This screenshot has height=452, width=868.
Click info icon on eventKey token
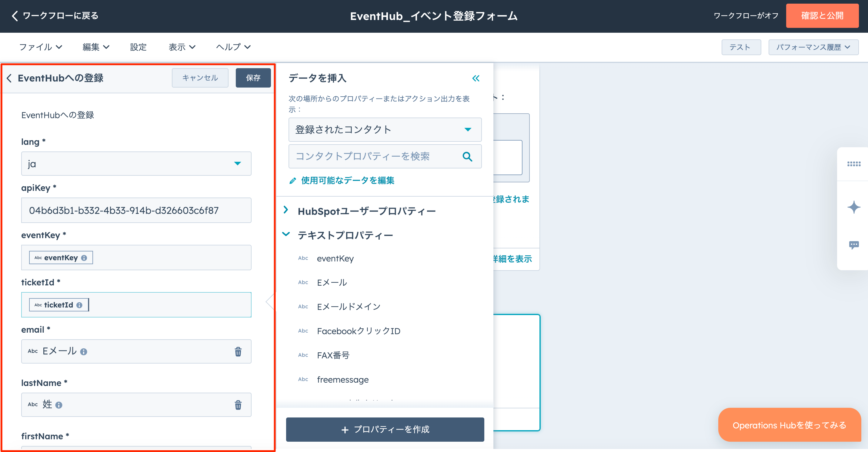pyautogui.click(x=84, y=258)
